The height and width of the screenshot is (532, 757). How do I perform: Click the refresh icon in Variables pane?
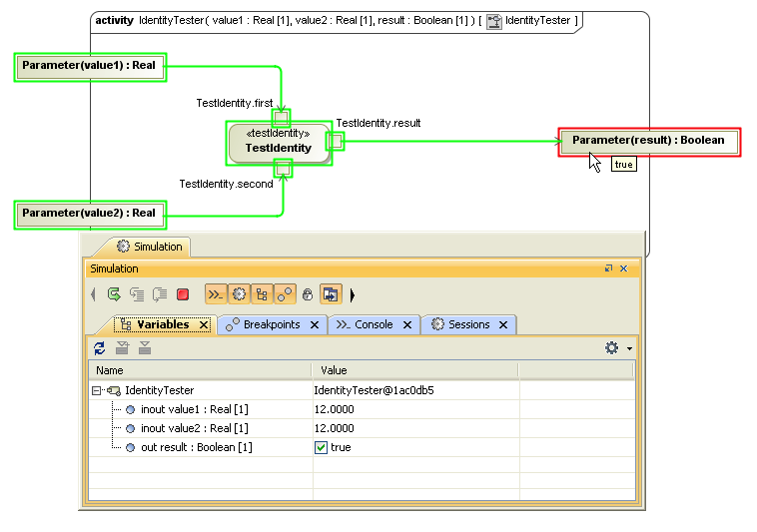(99, 347)
